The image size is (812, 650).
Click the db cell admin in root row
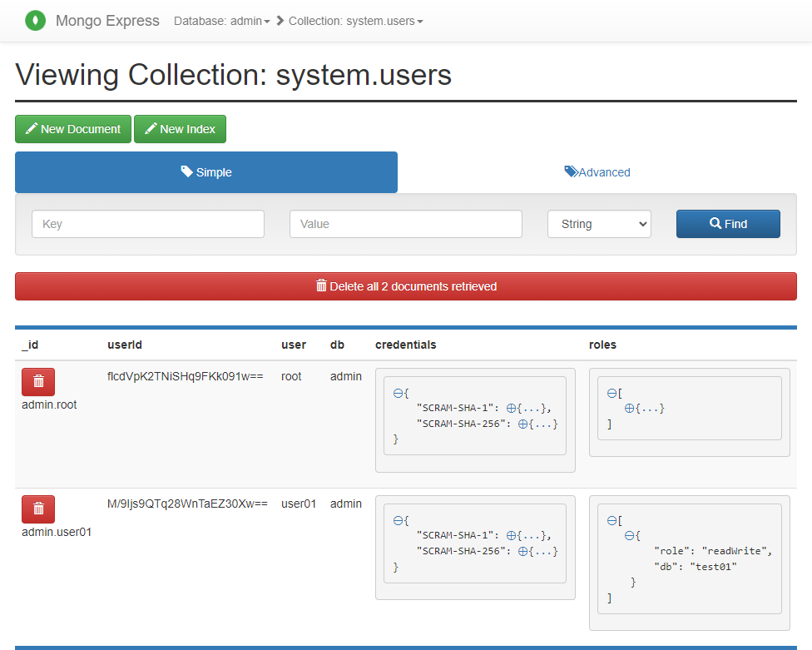(x=346, y=376)
